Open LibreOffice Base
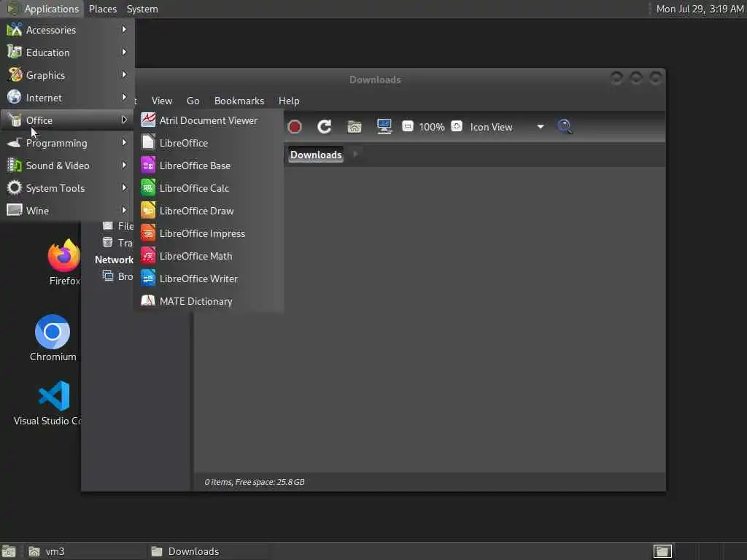This screenshot has height=560, width=747. tap(209, 166)
